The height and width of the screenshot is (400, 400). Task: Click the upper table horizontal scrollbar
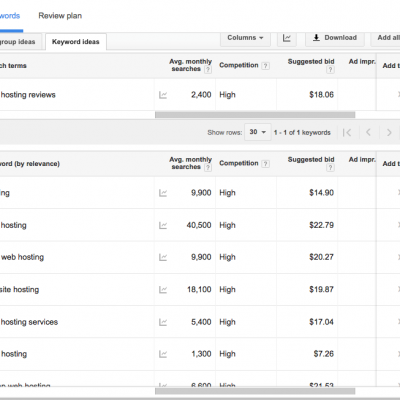tap(255, 115)
